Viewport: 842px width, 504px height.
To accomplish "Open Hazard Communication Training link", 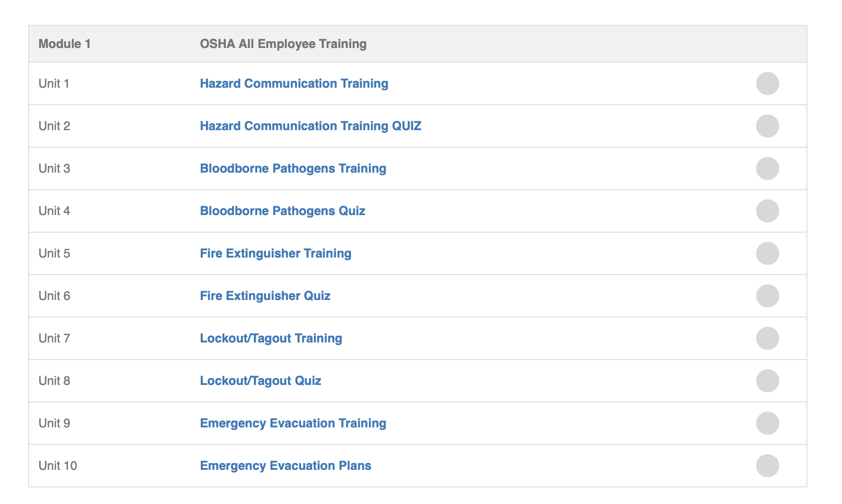I will pyautogui.click(x=294, y=84).
